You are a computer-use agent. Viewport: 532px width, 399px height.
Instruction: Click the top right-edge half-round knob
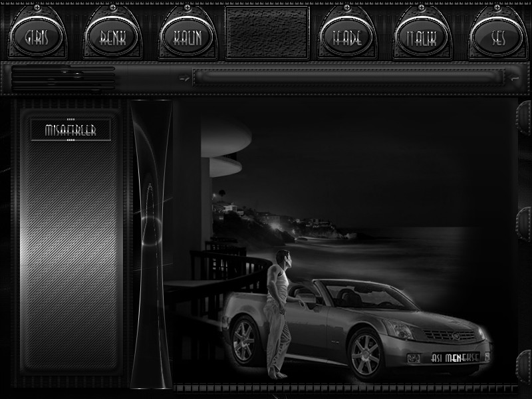pyautogui.click(x=525, y=118)
